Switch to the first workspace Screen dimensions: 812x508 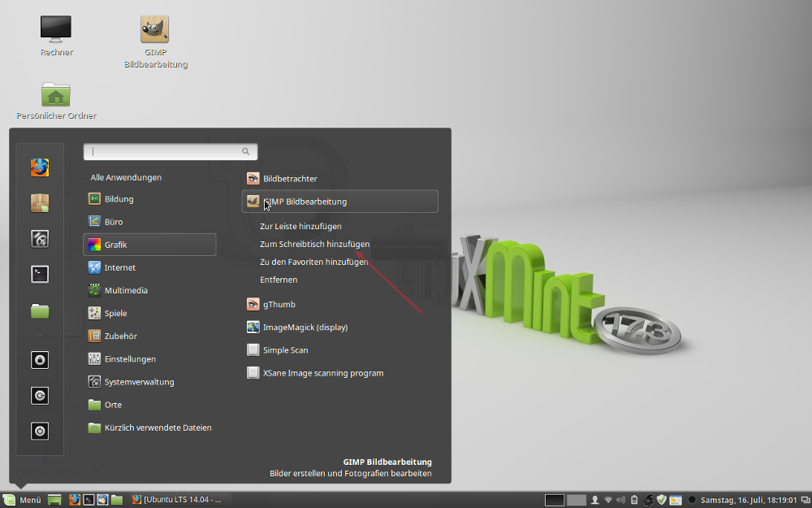coord(554,500)
